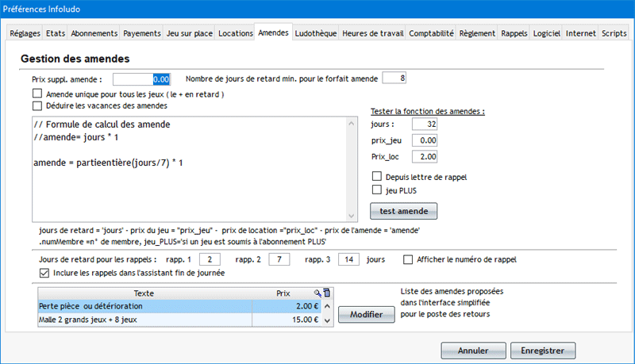
Task: Open the Abonnements tab
Action: pos(94,34)
